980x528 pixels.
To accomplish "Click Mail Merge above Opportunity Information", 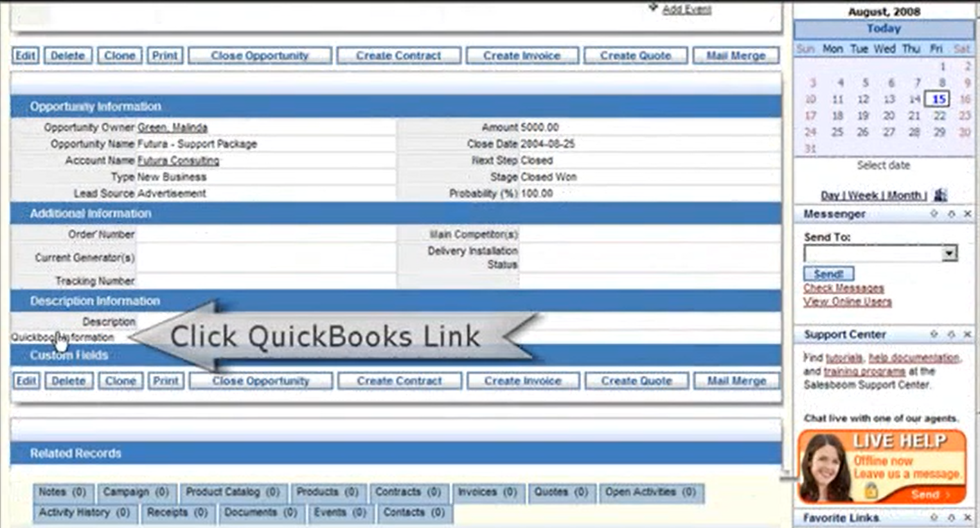I will [736, 55].
